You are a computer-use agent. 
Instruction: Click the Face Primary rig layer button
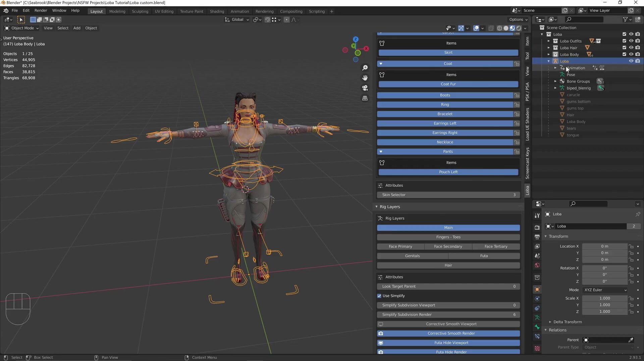pyautogui.click(x=400, y=247)
